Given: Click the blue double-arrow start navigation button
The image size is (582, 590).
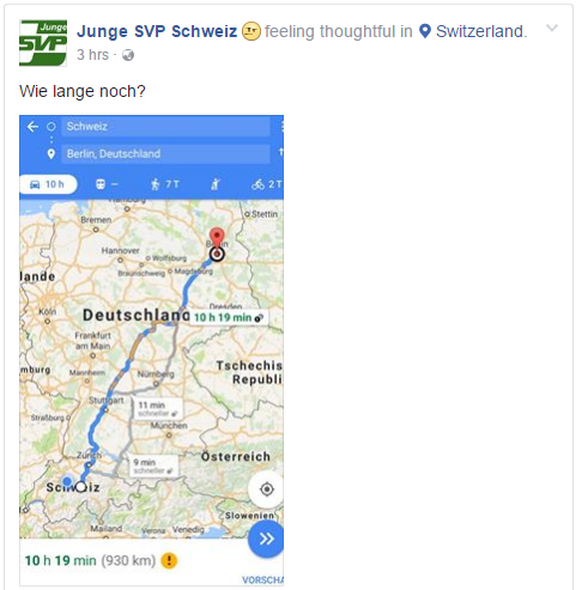Looking at the screenshot, I should click(x=266, y=539).
